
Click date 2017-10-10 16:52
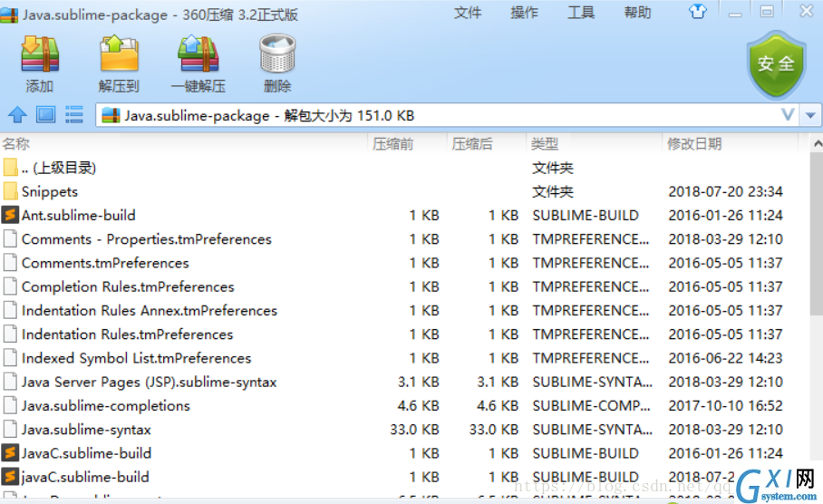[x=725, y=406]
